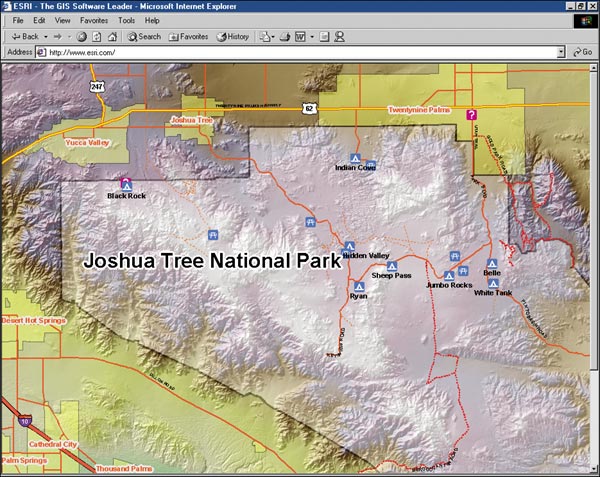Click the vertical scrollbar up arrow

pos(593,68)
